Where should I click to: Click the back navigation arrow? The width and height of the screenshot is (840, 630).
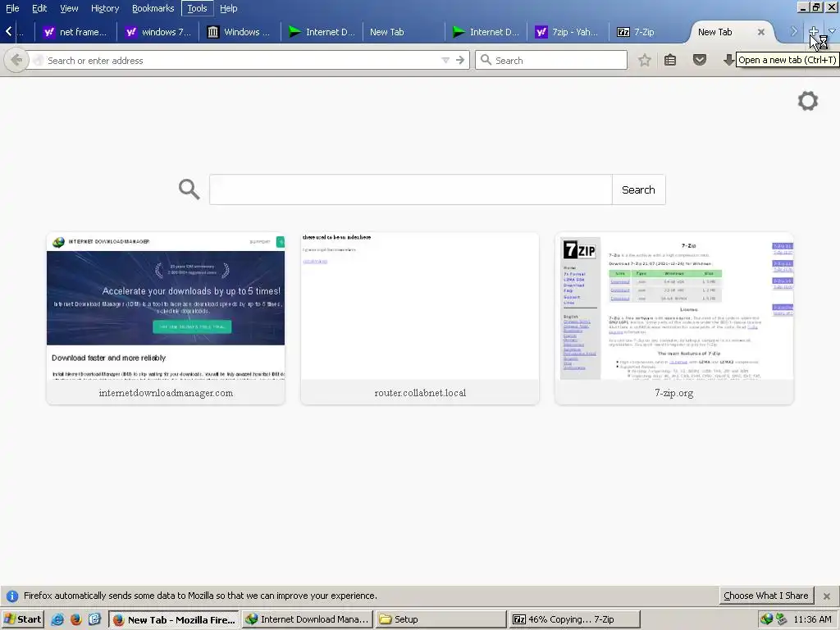(x=16, y=60)
